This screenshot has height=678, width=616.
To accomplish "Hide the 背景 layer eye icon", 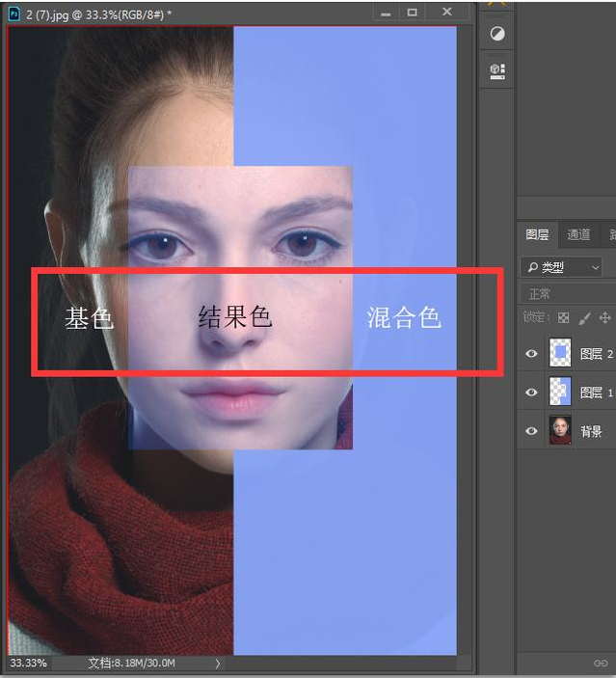I will [x=531, y=431].
